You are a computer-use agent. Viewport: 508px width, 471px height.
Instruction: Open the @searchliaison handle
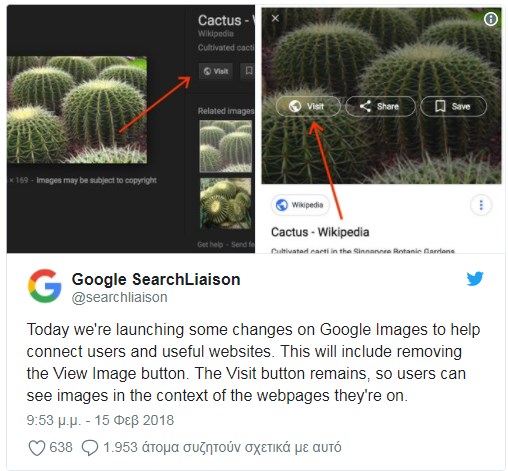coord(119,297)
